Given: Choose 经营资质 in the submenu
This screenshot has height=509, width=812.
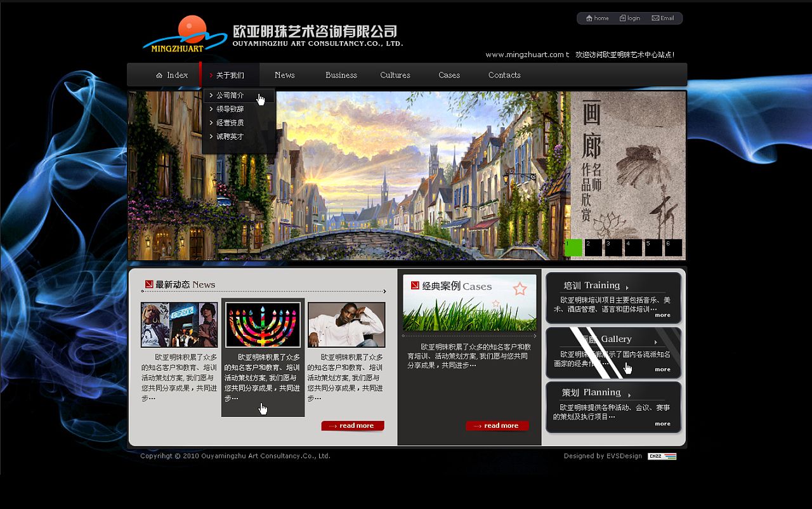Looking at the screenshot, I should [230, 122].
